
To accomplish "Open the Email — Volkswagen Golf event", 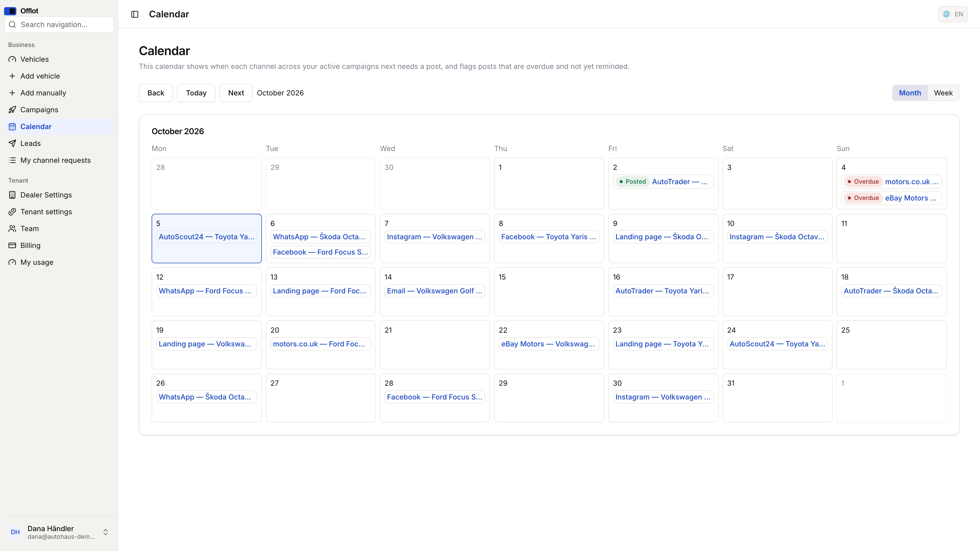I will point(434,291).
